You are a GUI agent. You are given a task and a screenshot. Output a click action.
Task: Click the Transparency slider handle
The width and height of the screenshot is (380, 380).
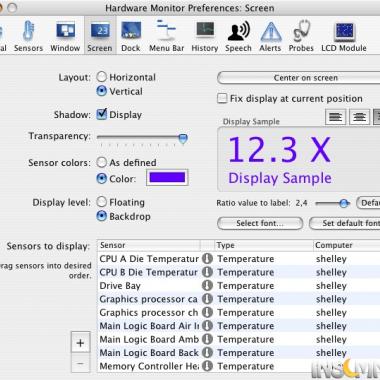click(183, 138)
